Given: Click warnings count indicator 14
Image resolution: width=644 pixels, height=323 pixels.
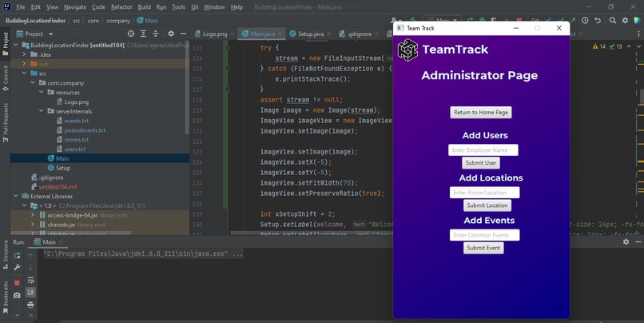Looking at the screenshot, I should (x=598, y=46).
